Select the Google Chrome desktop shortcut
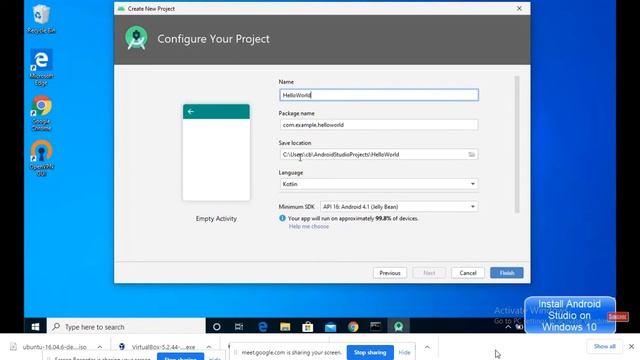 41,113
